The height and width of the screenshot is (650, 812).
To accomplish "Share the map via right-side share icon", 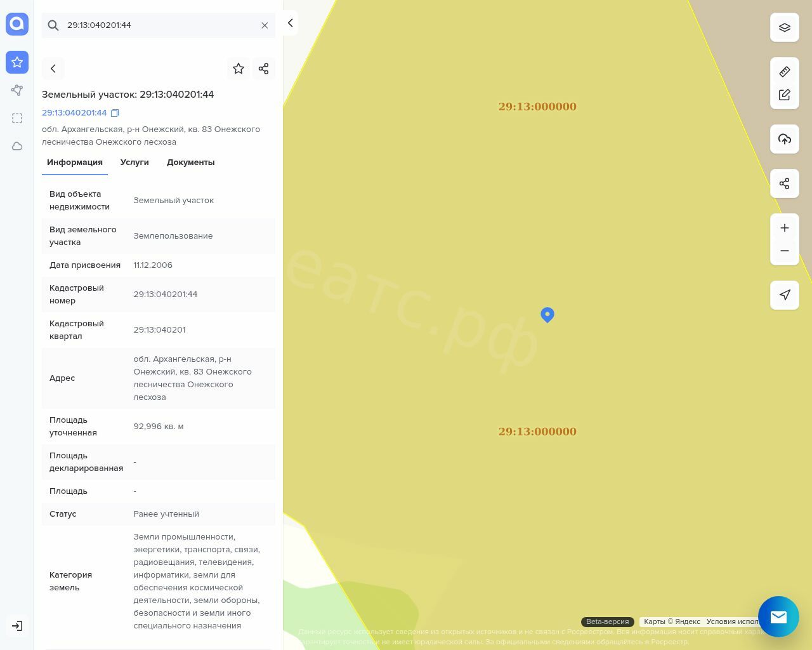I will tap(784, 183).
